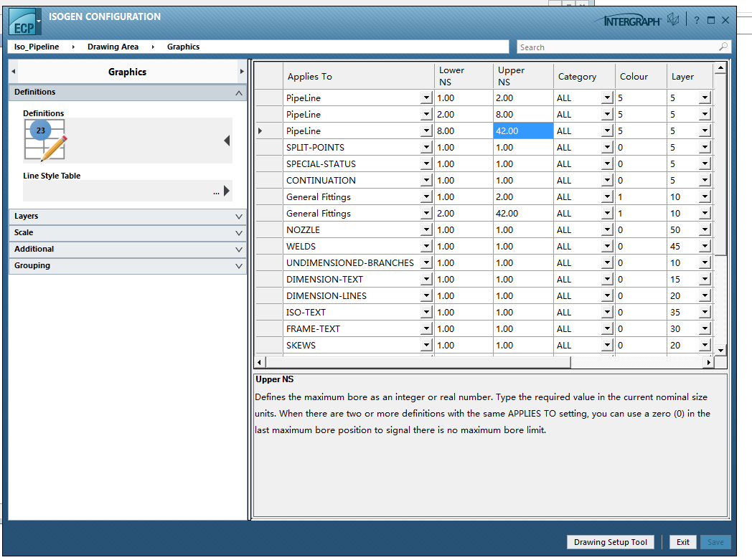Open Category dropdown for CONTINUATION row

tap(607, 181)
